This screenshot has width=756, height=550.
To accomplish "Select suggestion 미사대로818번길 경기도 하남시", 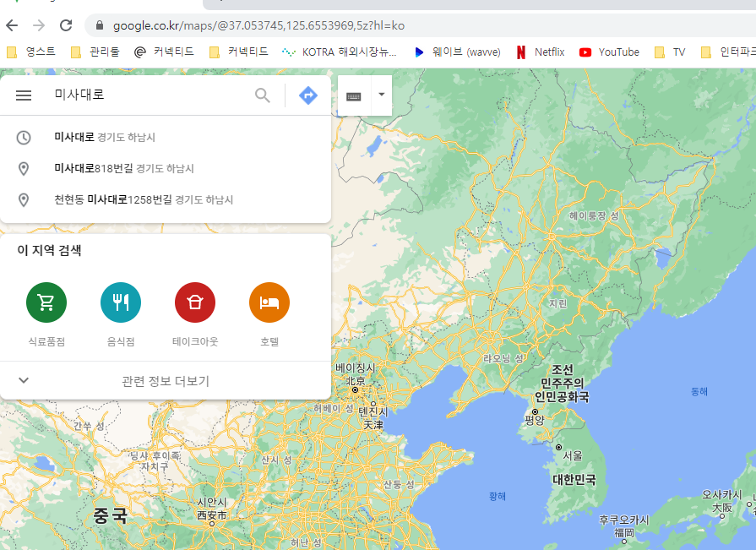I will tap(123, 169).
